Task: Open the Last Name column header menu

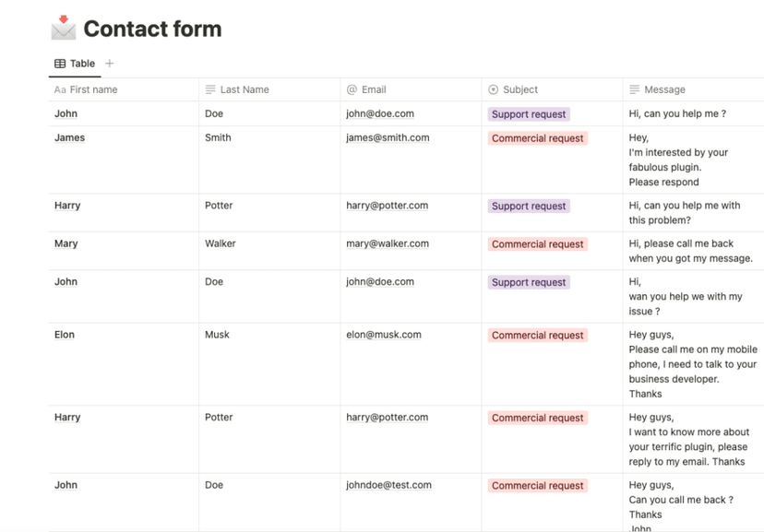Action: click(x=245, y=89)
